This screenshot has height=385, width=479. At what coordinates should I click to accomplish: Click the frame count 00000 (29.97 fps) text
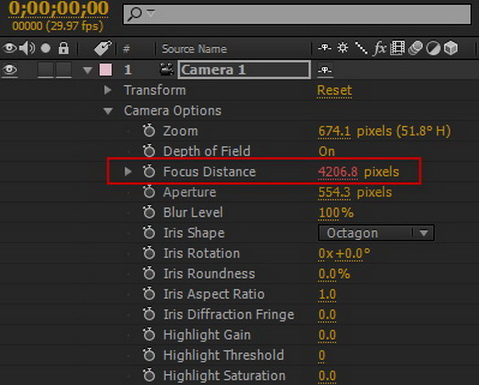coord(58,26)
